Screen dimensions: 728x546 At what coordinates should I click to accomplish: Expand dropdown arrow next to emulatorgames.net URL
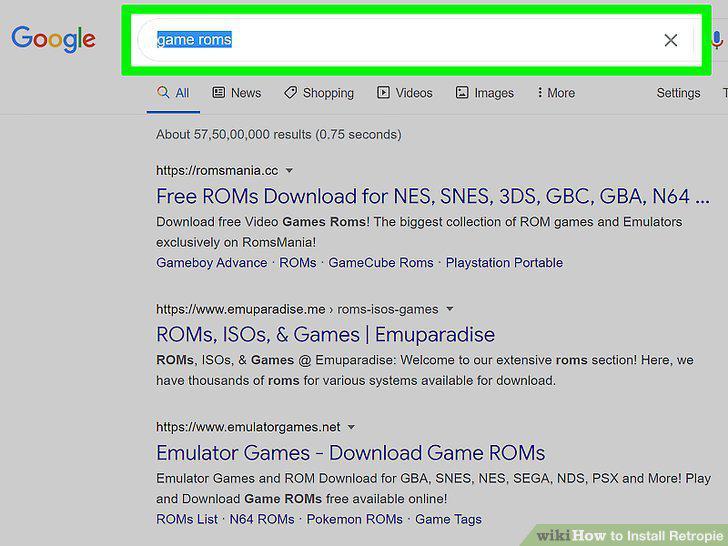(x=351, y=427)
